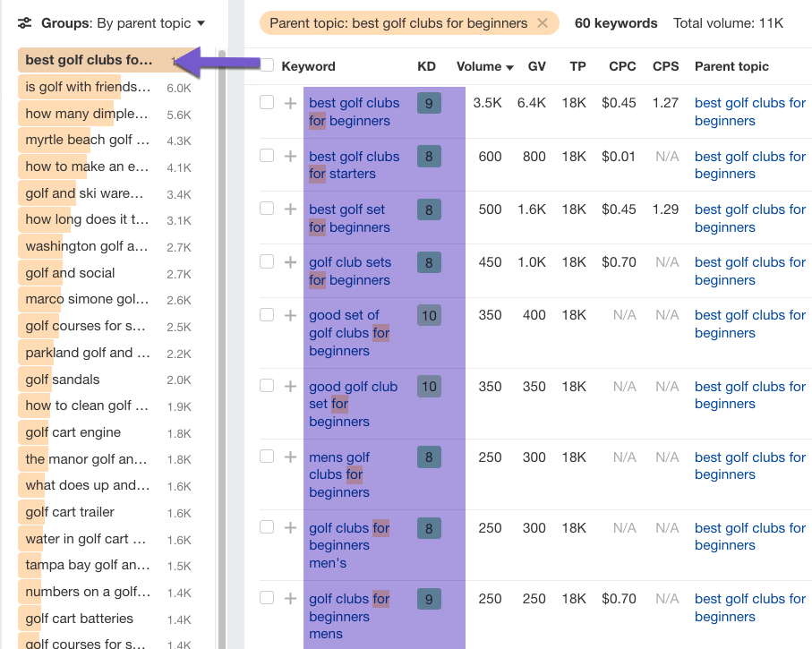Select the 'how many dimple…' group
Image resolution: width=812 pixels, height=649 pixels.
107,114
